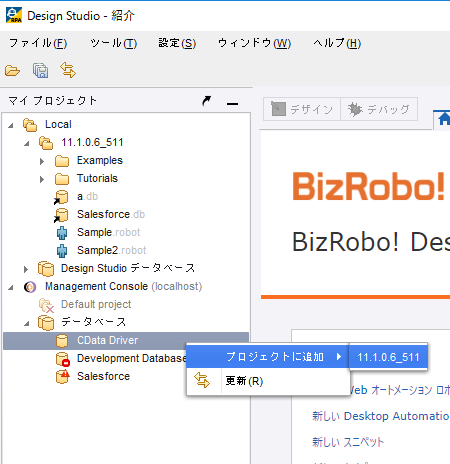Click the Sample2.robot robot icon

coord(62,251)
